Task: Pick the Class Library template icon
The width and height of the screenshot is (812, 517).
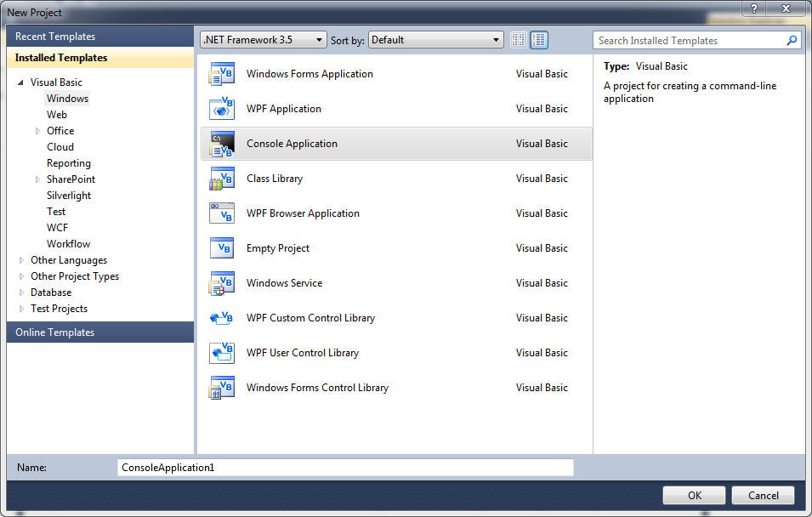Action: tap(222, 179)
